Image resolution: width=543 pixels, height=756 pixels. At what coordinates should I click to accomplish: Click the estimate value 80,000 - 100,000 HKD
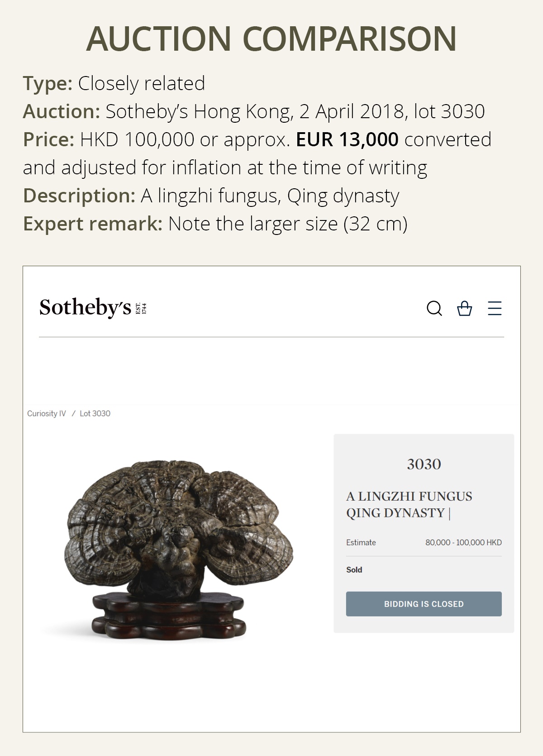[463, 542]
